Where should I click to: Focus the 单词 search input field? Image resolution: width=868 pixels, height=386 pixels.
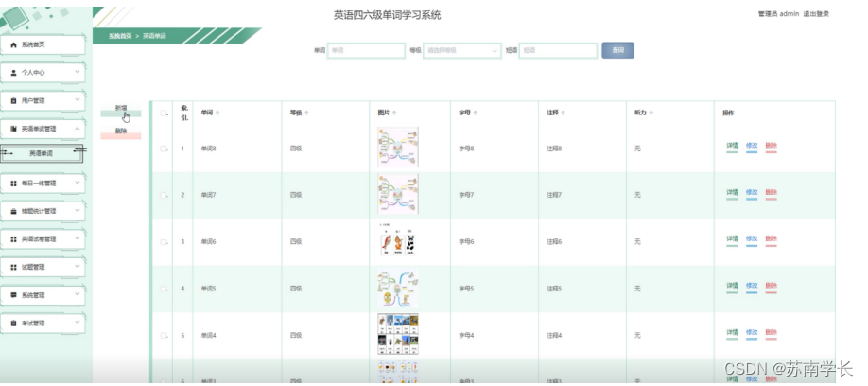pos(367,50)
